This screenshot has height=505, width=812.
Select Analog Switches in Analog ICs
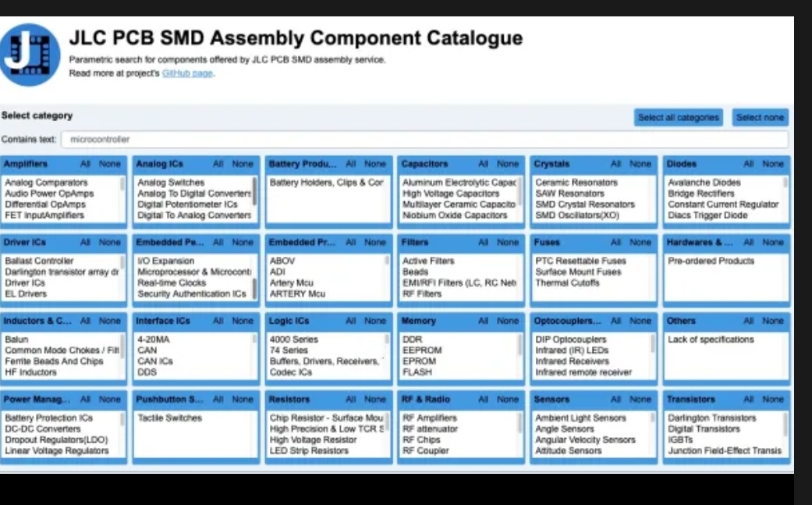click(171, 183)
